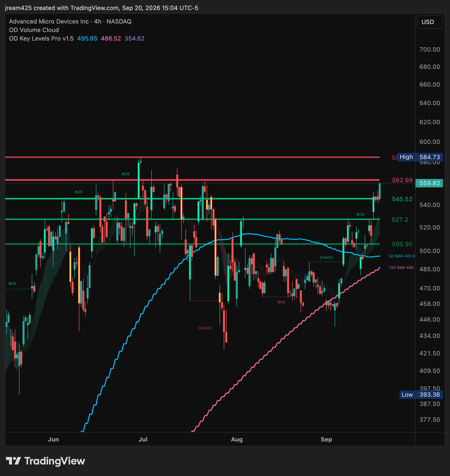Click the purple 354.62 indicator value
The image size is (450, 476).
(x=135, y=39)
